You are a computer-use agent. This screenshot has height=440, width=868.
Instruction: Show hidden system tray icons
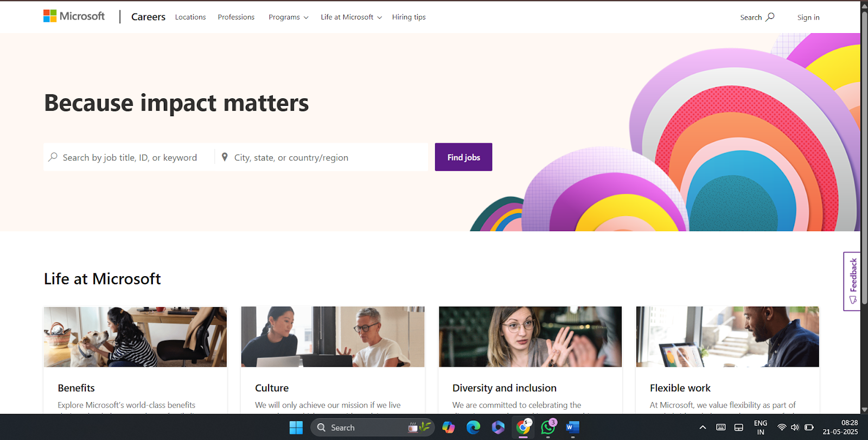tap(703, 428)
